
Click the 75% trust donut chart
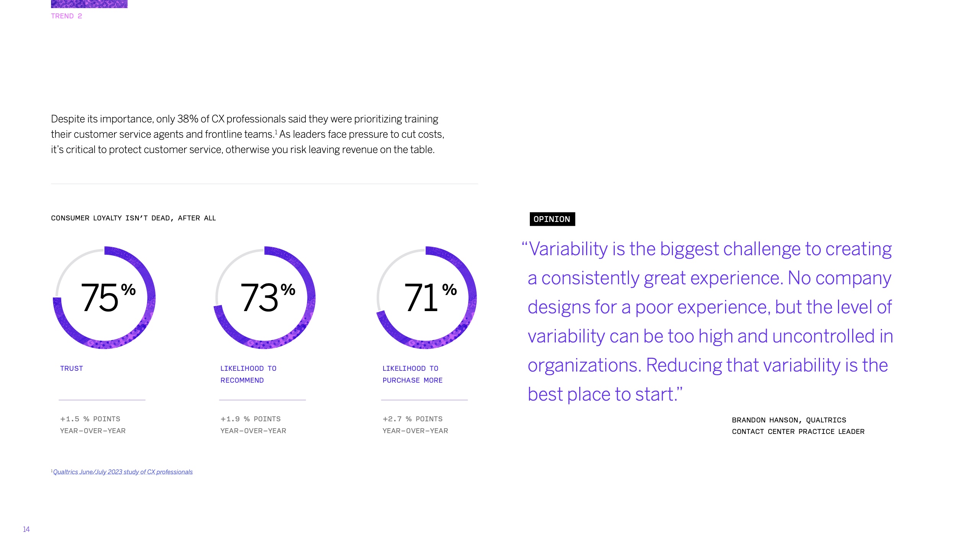pos(104,298)
